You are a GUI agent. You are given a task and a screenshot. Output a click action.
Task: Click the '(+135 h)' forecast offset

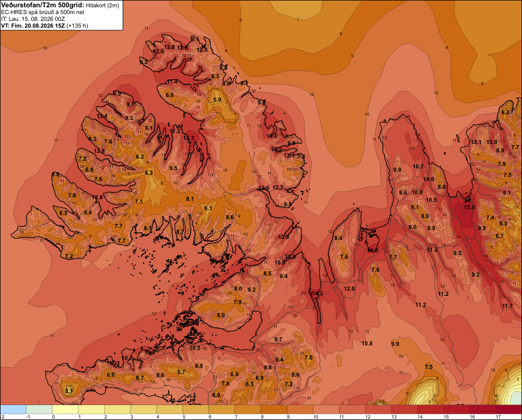[x=77, y=26]
